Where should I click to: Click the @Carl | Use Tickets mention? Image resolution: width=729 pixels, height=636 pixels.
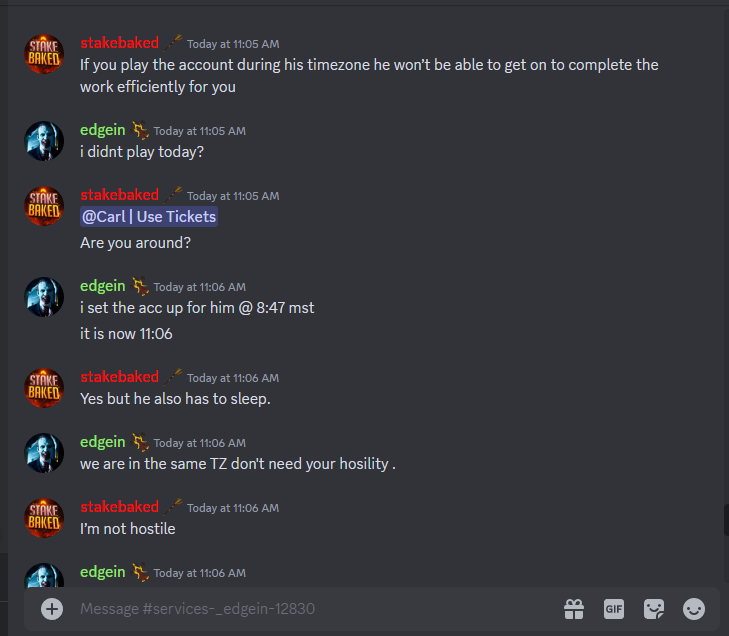pos(149,217)
